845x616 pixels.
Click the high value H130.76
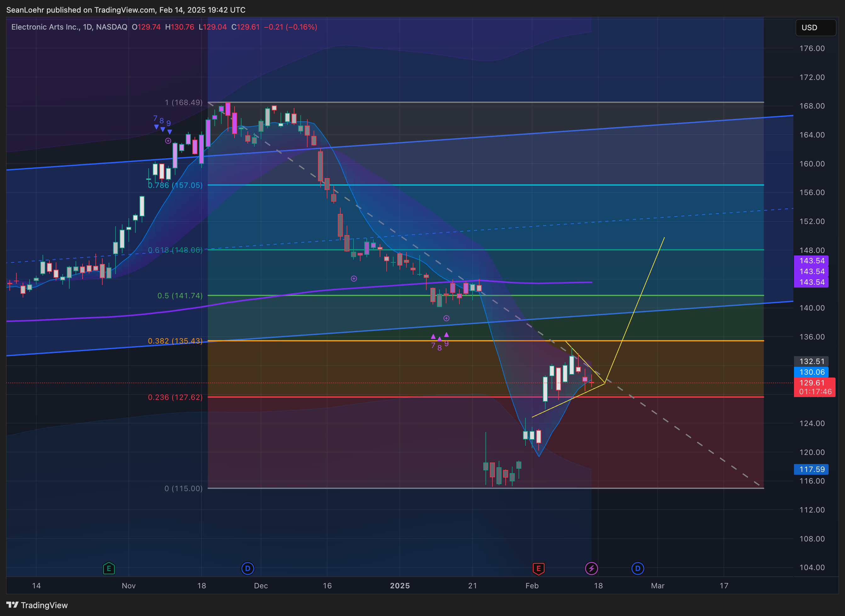tap(179, 27)
